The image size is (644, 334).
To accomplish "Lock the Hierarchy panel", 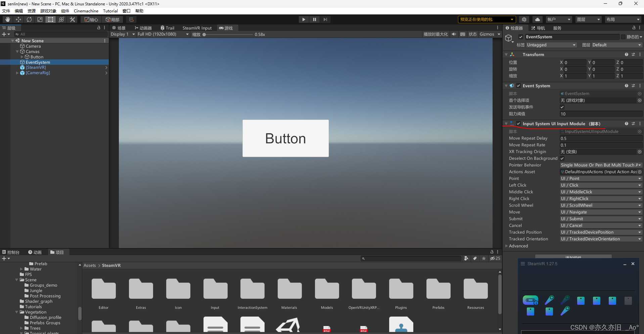I will coord(99,28).
